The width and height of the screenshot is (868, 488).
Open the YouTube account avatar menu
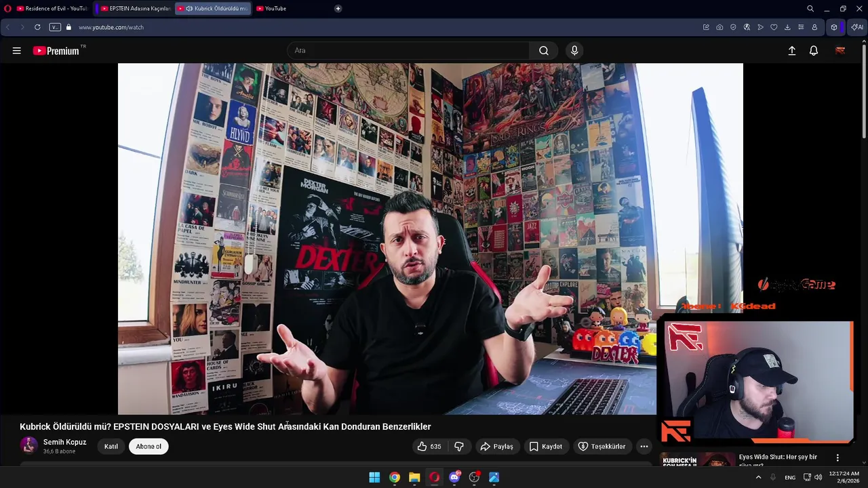pos(840,51)
